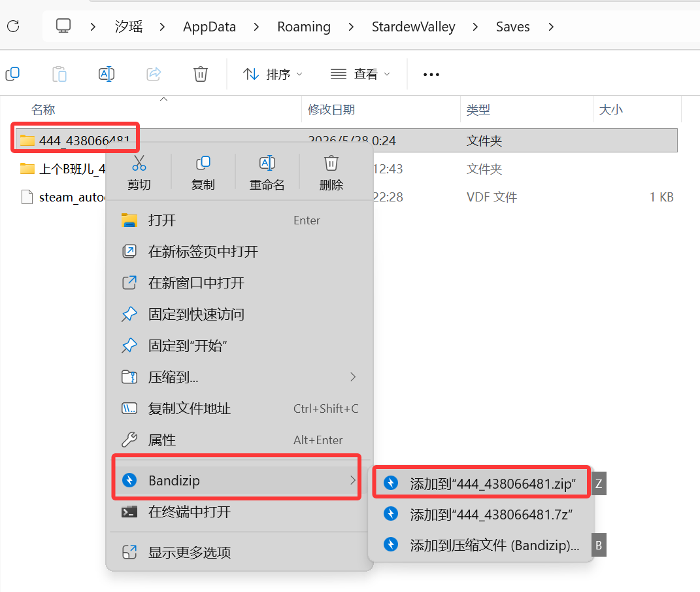
Task: Choose 显示更多选项
Action: (x=239, y=553)
